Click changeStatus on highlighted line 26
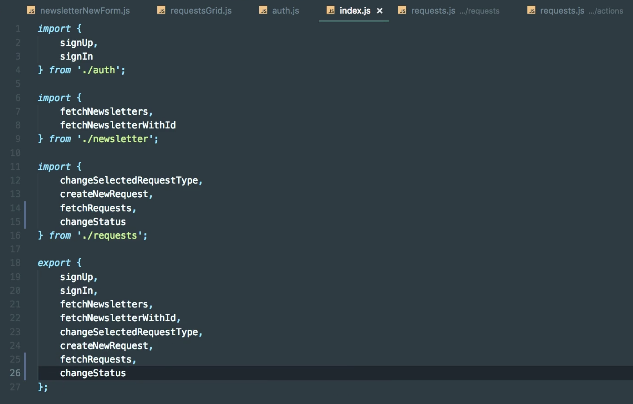633x404 pixels. pos(93,373)
